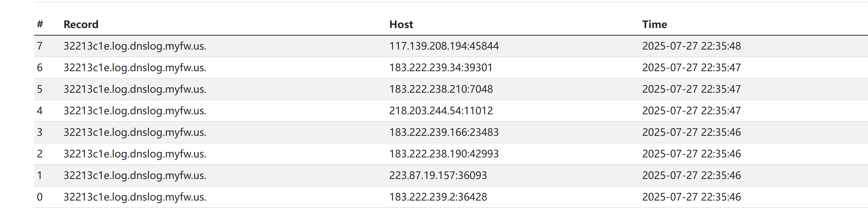Screen dimensions: 868x216
Task: Click the timestamp in row 6
Action: coord(691,68)
